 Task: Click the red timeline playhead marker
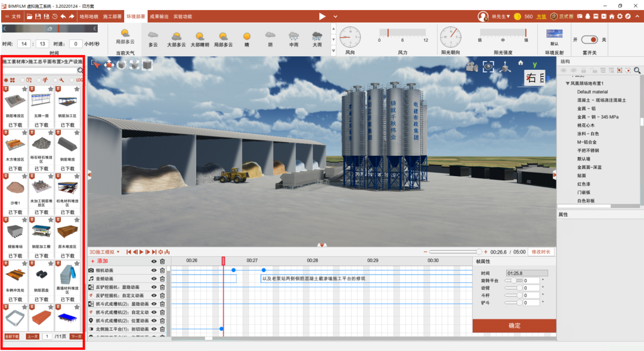(224, 261)
